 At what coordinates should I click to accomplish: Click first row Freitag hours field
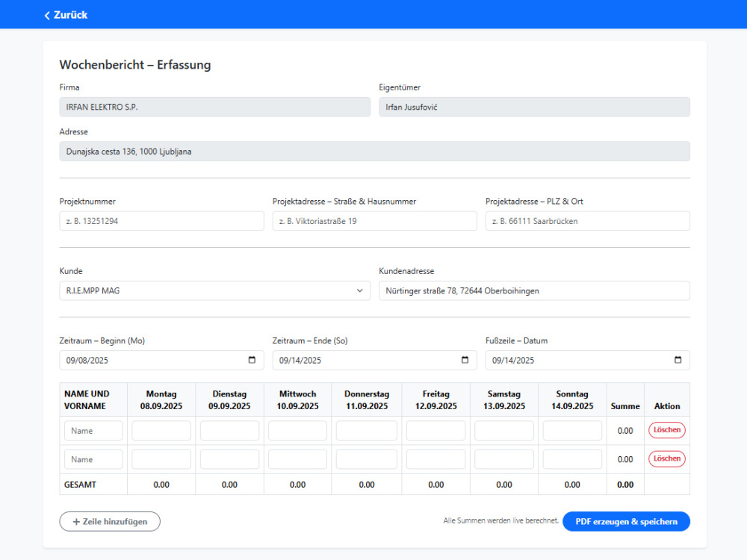pyautogui.click(x=436, y=431)
